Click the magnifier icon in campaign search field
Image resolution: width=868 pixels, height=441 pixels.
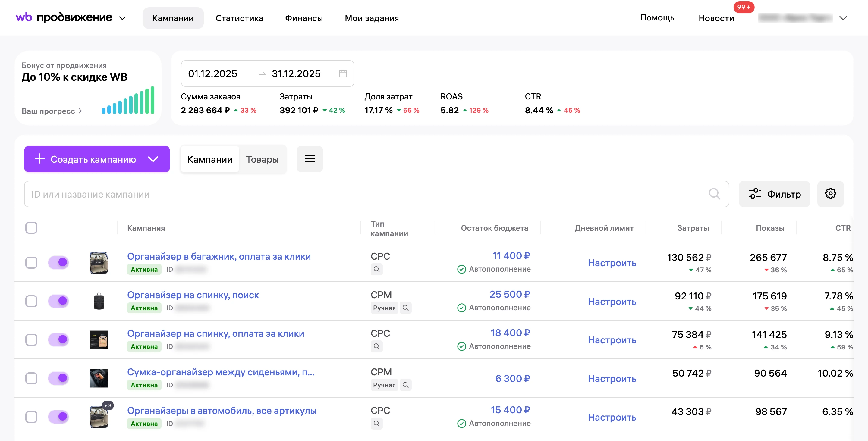pyautogui.click(x=714, y=194)
